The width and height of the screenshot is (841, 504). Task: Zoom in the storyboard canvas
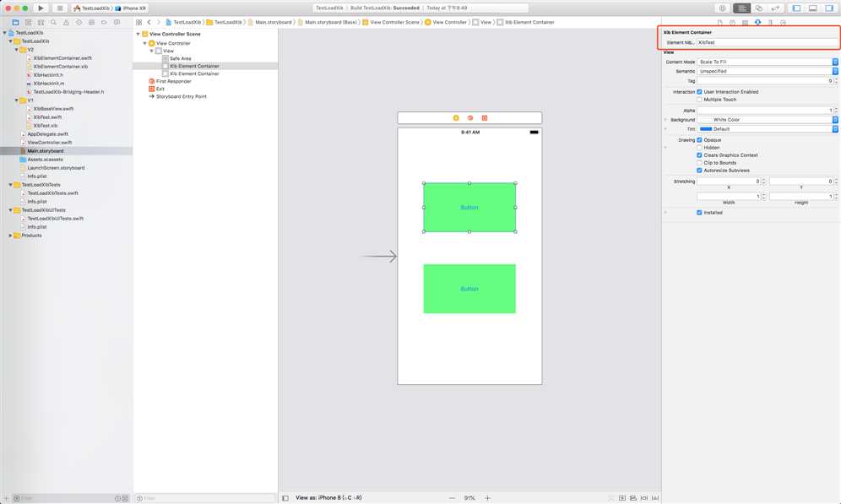click(x=487, y=498)
